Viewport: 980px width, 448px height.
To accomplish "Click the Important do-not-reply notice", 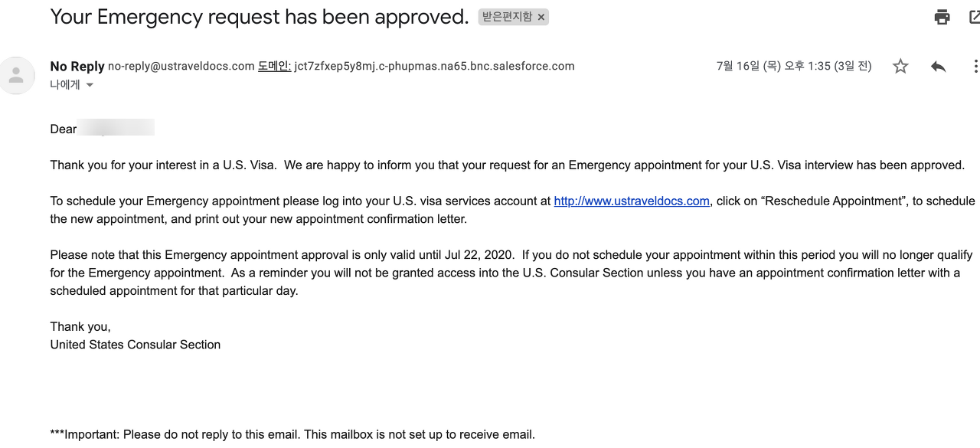I will (292, 434).
